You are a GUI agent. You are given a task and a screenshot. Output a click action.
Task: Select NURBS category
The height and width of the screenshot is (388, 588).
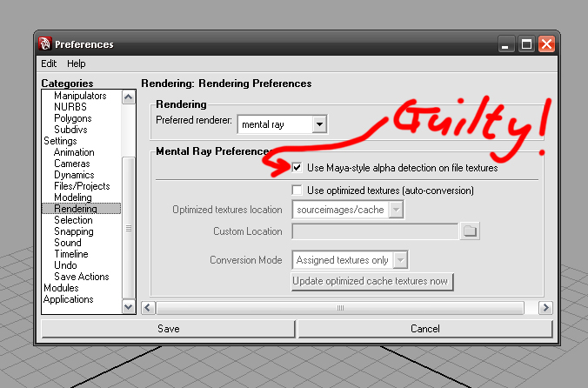tap(70, 107)
